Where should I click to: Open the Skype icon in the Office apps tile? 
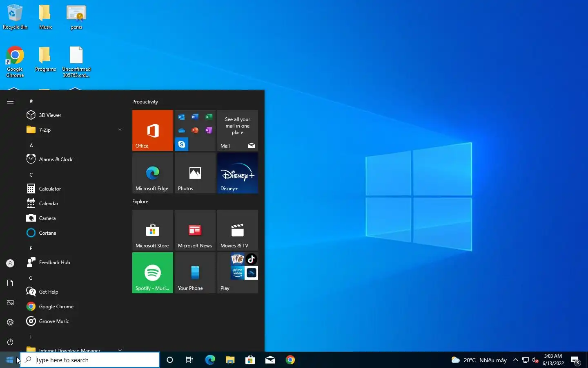(x=182, y=144)
